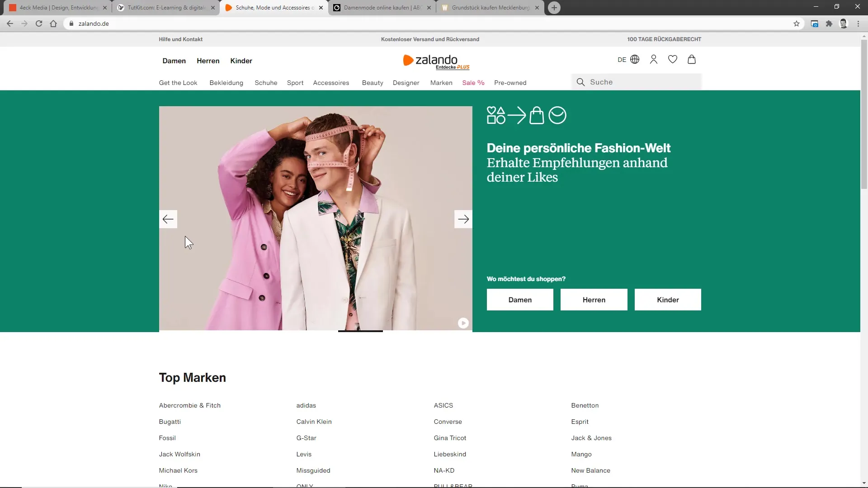Click the browser forward arrow
Viewport: 868px width, 488px height.
click(24, 23)
